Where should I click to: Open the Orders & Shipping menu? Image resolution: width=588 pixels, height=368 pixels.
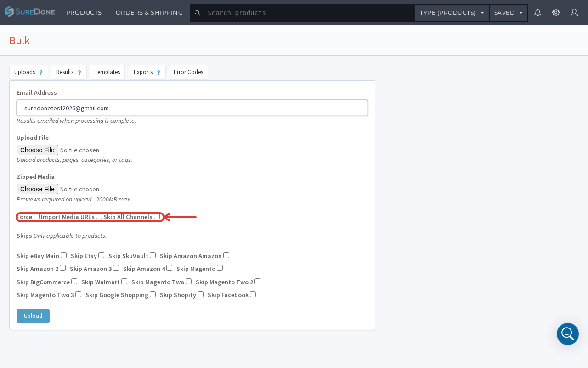[x=149, y=12]
